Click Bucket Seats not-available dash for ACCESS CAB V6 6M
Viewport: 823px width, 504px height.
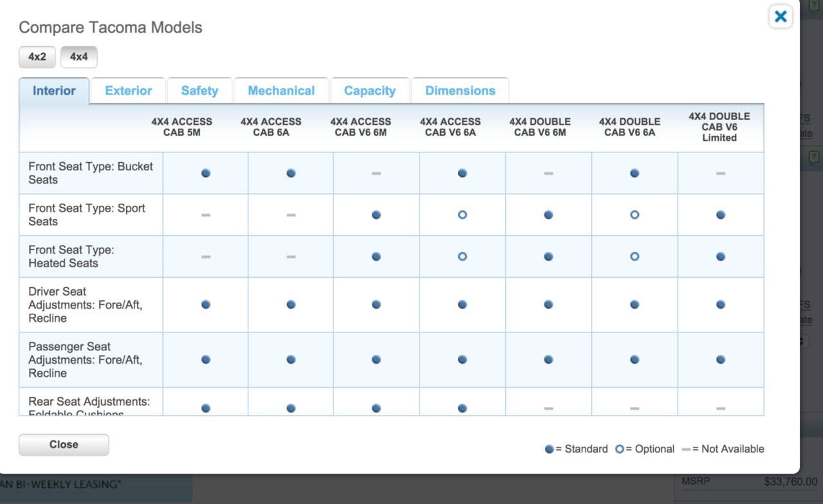tap(376, 173)
